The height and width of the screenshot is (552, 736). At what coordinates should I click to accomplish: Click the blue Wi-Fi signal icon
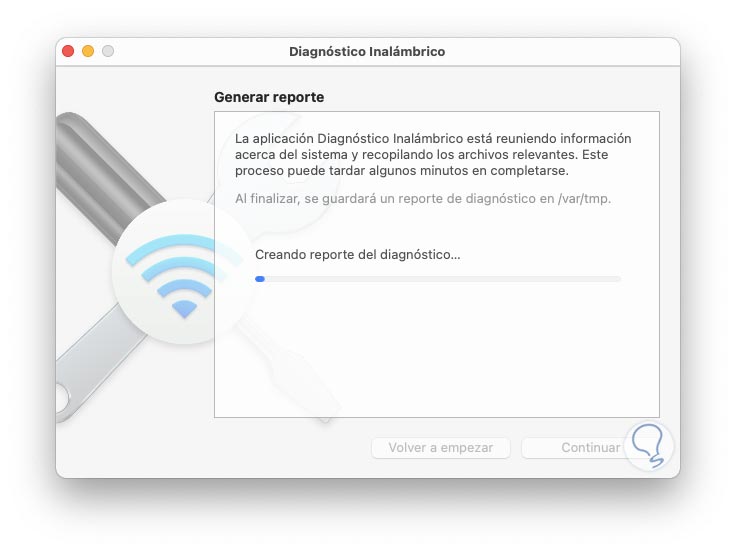pyautogui.click(x=182, y=276)
